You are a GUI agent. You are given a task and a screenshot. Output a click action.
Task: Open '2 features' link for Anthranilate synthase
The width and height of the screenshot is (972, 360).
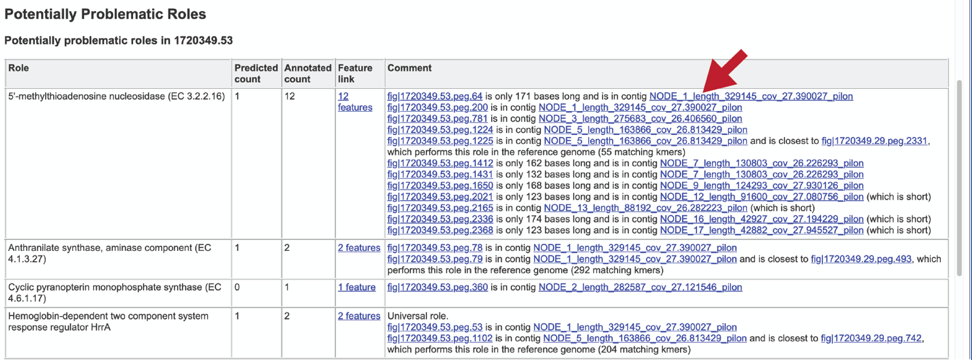pyautogui.click(x=359, y=248)
